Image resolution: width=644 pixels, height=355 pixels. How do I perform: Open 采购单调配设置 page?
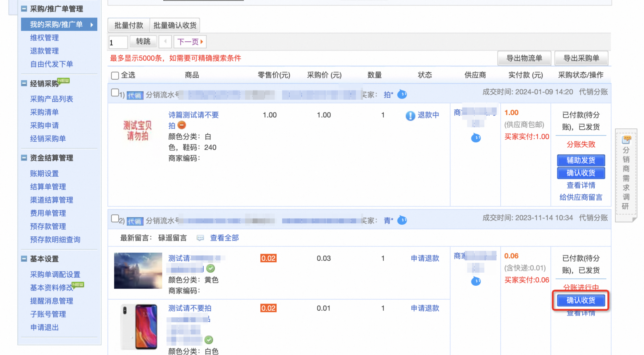(55, 275)
